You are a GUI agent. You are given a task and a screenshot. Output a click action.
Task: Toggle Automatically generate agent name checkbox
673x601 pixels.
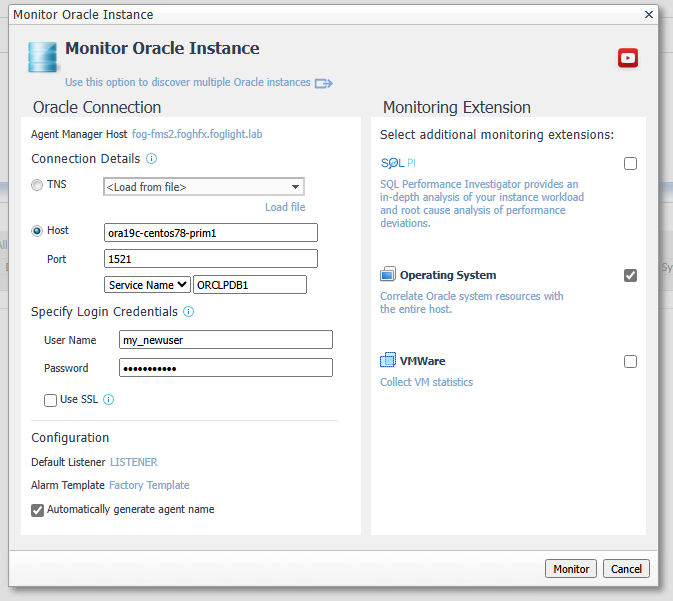click(x=38, y=510)
